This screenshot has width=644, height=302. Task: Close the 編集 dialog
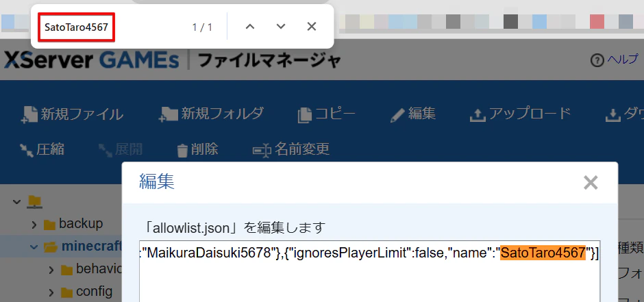(x=591, y=183)
